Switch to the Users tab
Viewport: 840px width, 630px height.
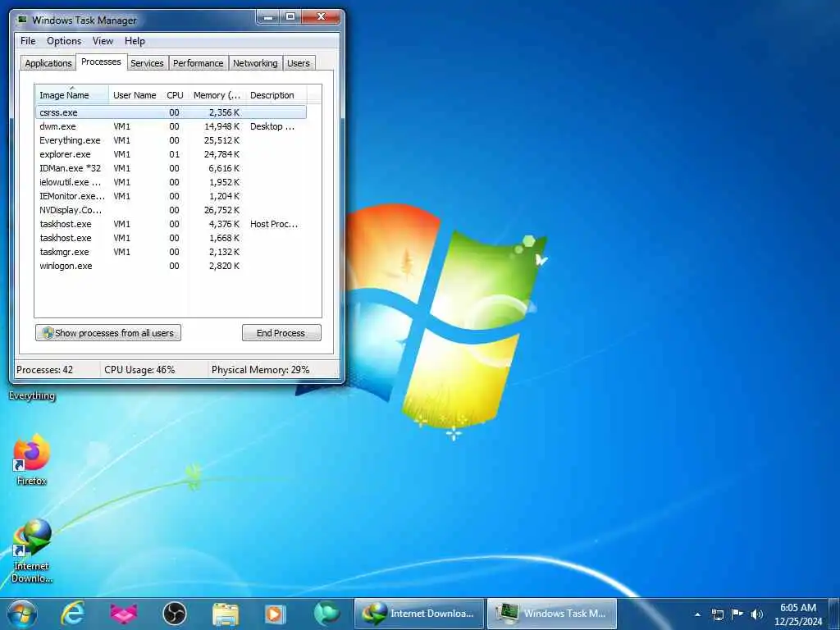299,63
